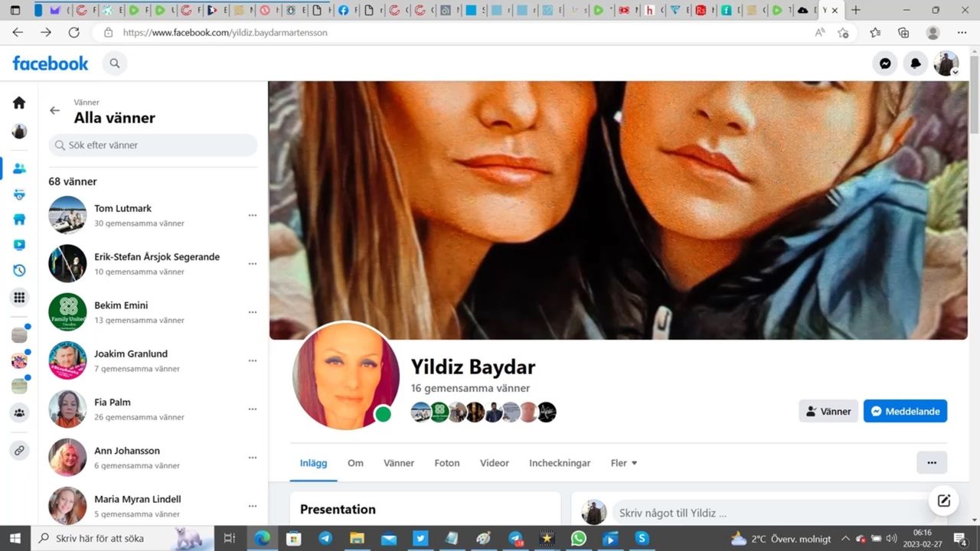Open the Friends icon in sidebar
The image size is (980, 551).
point(19,168)
